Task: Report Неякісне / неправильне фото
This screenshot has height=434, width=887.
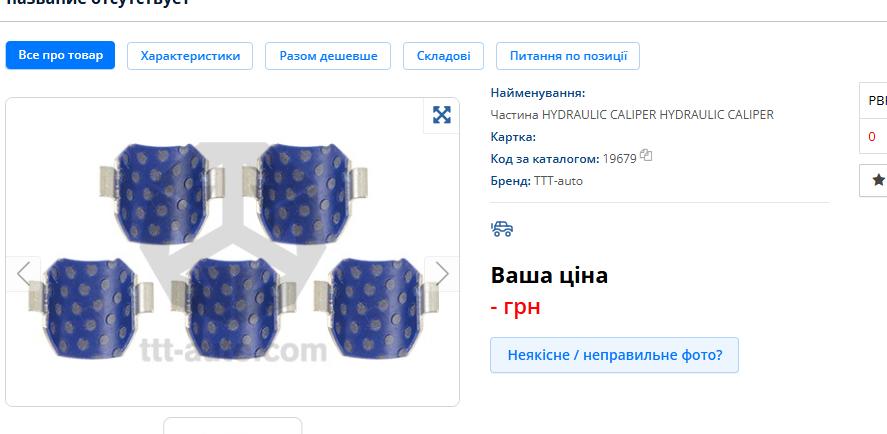Action: point(614,355)
